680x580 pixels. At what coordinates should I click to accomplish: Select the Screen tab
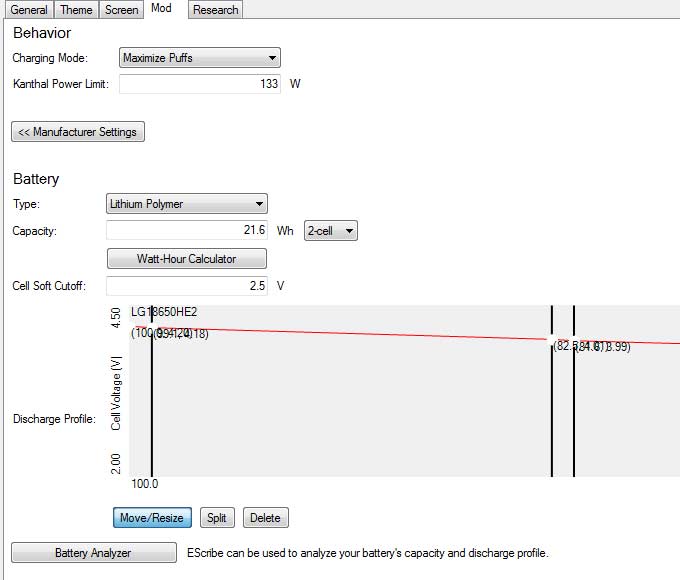pyautogui.click(x=121, y=10)
